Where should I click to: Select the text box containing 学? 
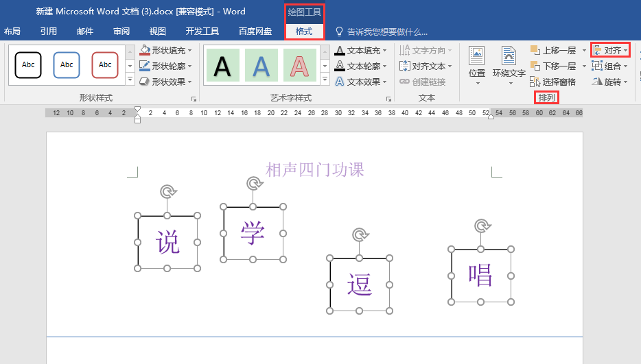(x=253, y=233)
